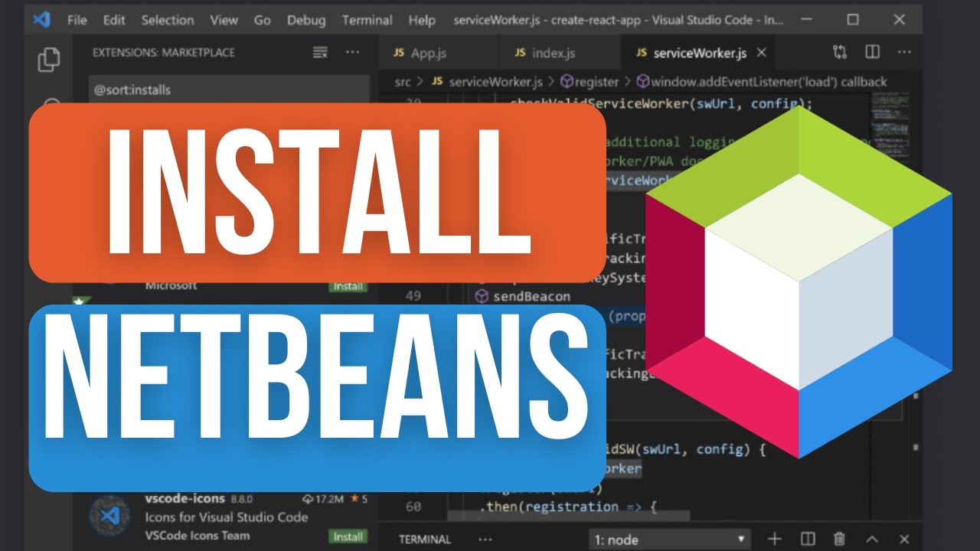Click the VSCode Icons Team publisher name
This screenshot has height=551, width=980.
(x=198, y=536)
